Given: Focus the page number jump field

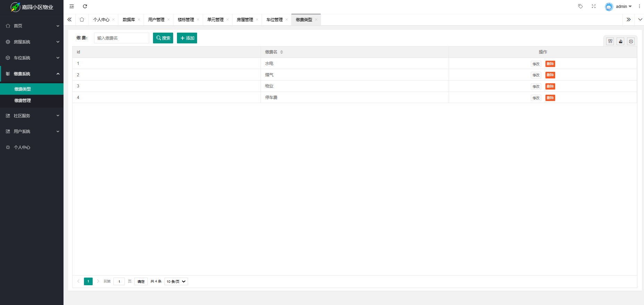Looking at the screenshot, I should click(119, 281).
